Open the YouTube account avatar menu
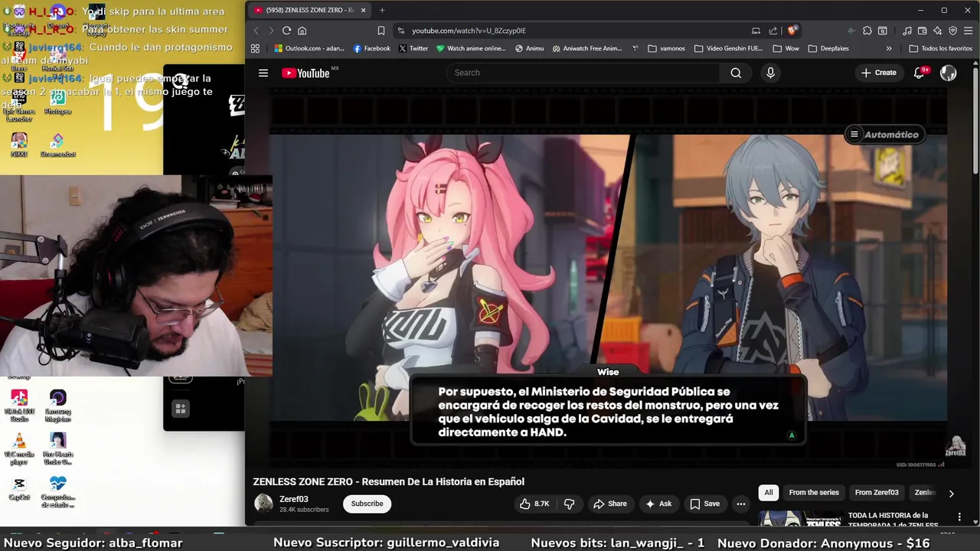This screenshot has height=551, width=980. click(x=949, y=73)
